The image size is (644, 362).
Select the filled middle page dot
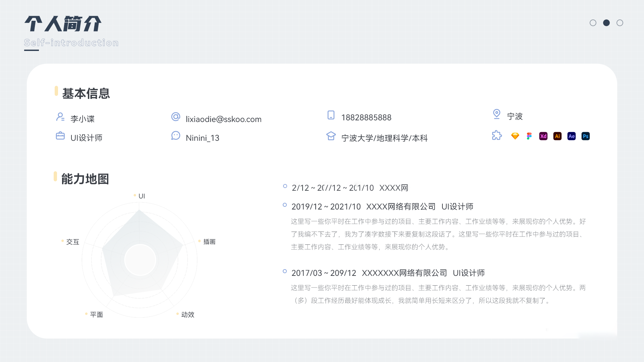(x=606, y=23)
